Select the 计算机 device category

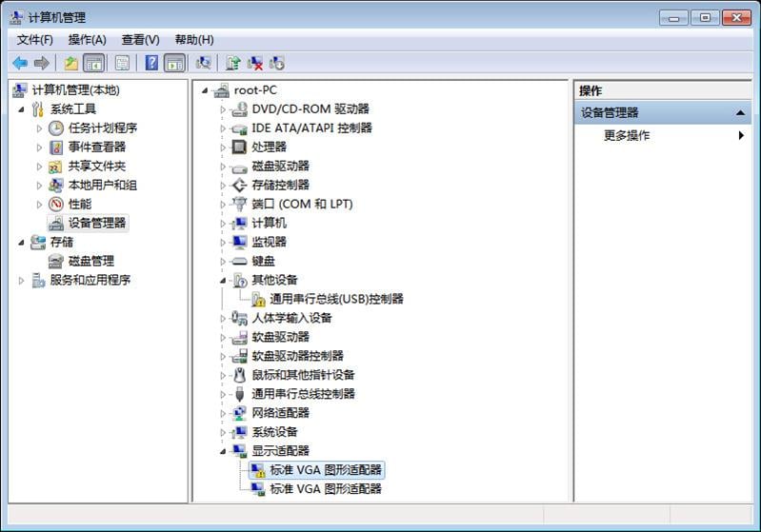(269, 223)
